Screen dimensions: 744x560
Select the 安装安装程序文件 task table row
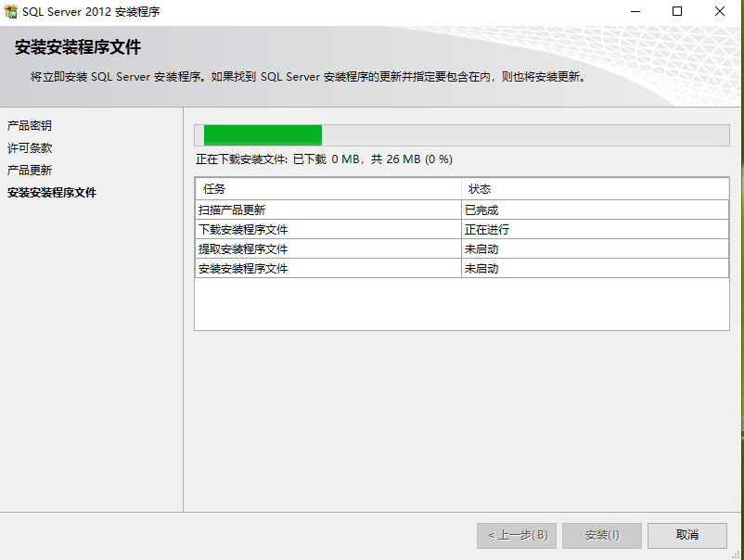coord(462,268)
